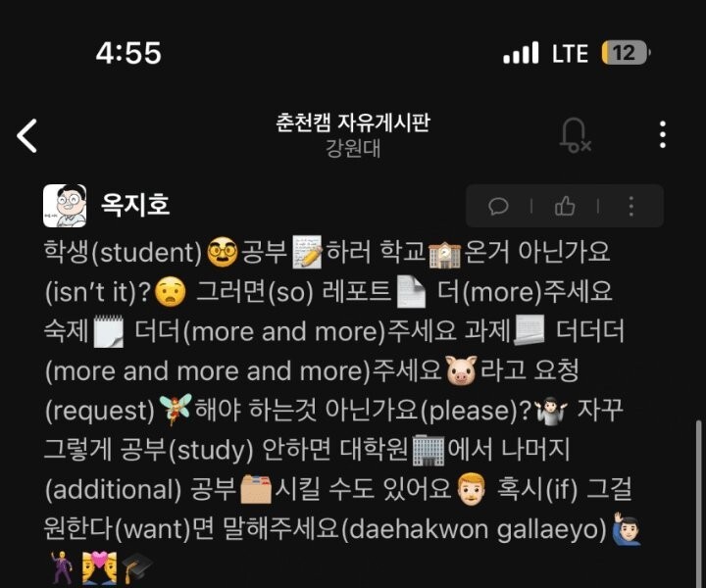This screenshot has height=588, width=706.
Task: Tap the graduation cap emoji
Action: point(137,568)
